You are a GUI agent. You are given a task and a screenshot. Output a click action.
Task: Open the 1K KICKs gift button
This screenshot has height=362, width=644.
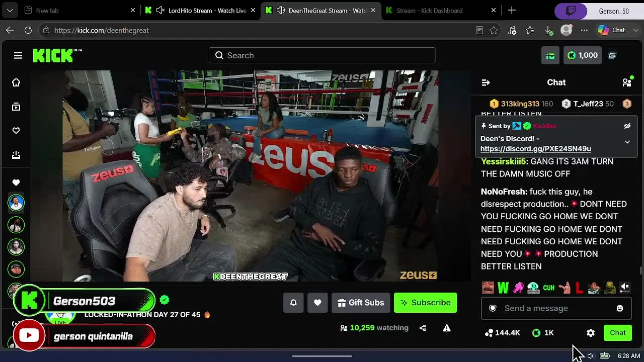[x=543, y=333]
